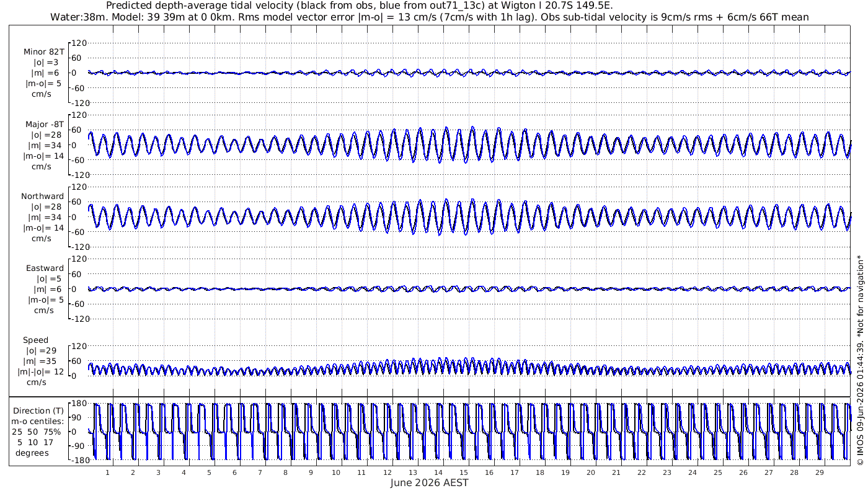Select day 29 on the date axis

pos(819,472)
